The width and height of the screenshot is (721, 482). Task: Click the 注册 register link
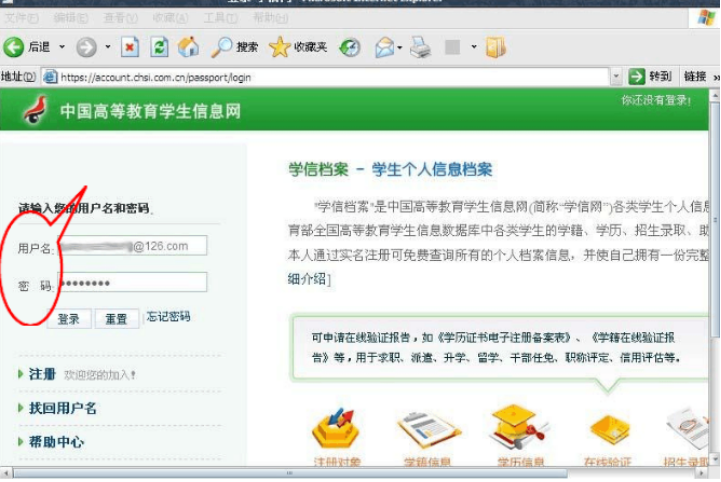click(x=42, y=374)
